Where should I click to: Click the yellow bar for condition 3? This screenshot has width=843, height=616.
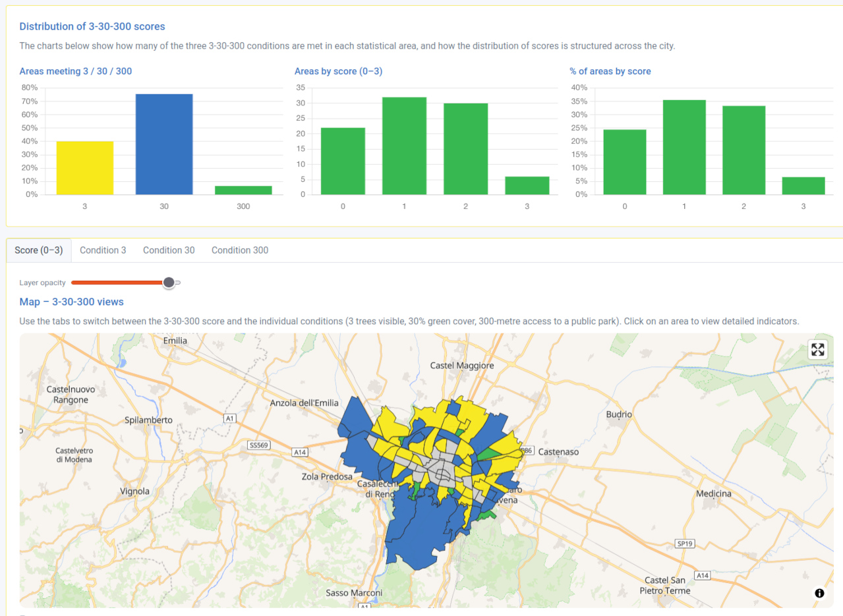click(84, 168)
